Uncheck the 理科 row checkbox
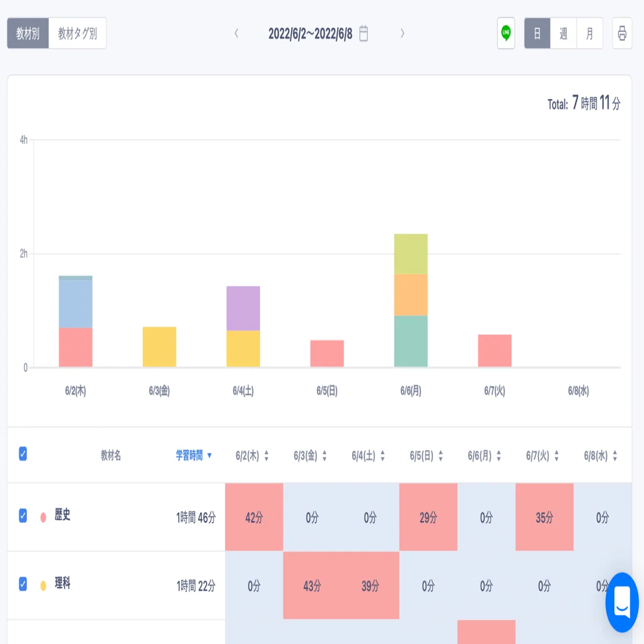 [23, 584]
